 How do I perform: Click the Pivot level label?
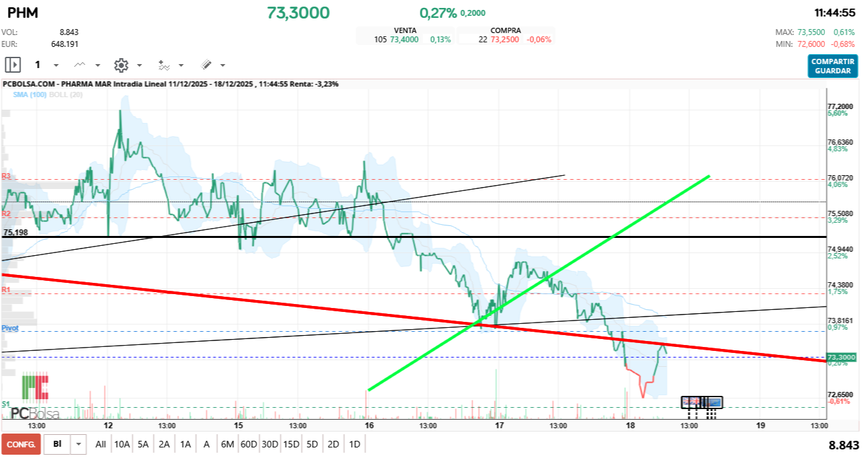pyautogui.click(x=10, y=328)
